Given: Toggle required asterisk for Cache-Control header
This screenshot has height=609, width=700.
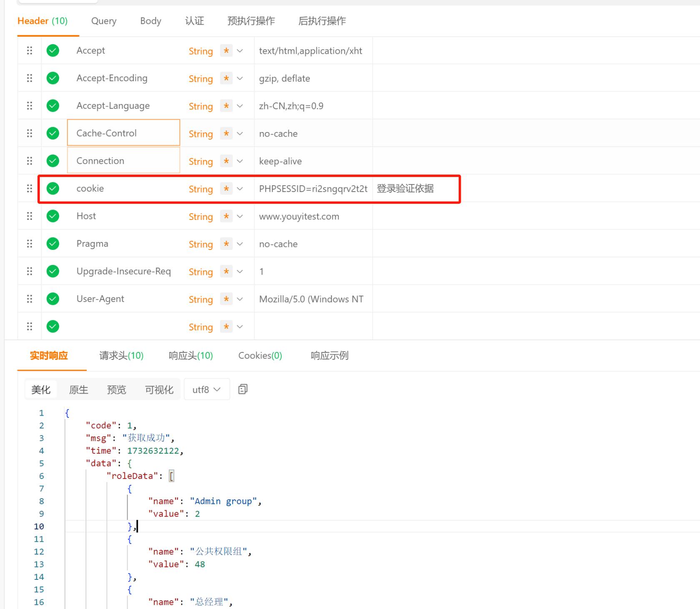Looking at the screenshot, I should (x=226, y=133).
